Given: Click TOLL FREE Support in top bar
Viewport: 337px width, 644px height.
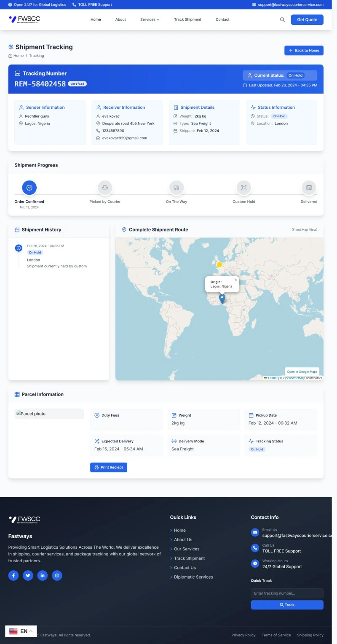Looking at the screenshot, I should coord(95,5).
